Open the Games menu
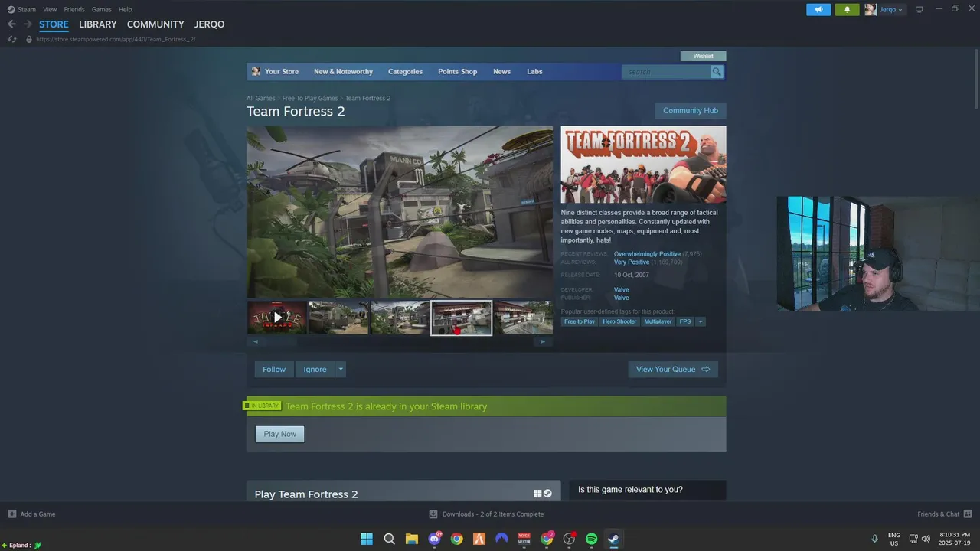The width and height of the screenshot is (980, 551). (x=101, y=9)
